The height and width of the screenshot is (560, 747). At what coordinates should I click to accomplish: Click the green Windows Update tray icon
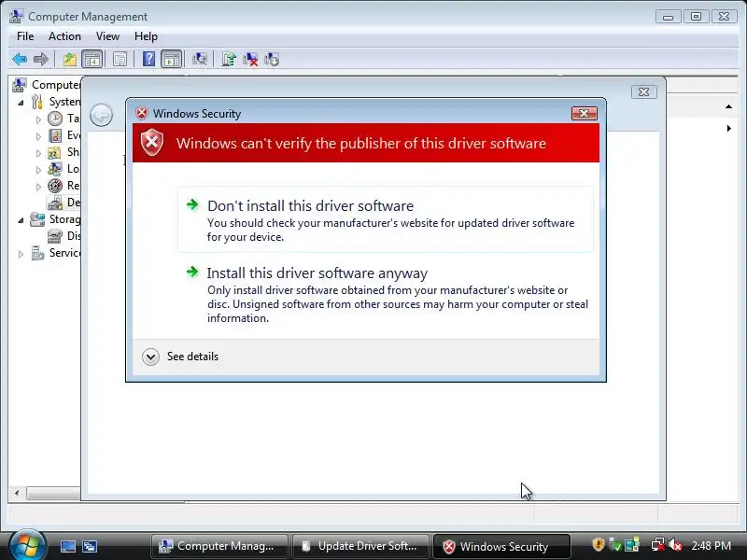click(615, 545)
